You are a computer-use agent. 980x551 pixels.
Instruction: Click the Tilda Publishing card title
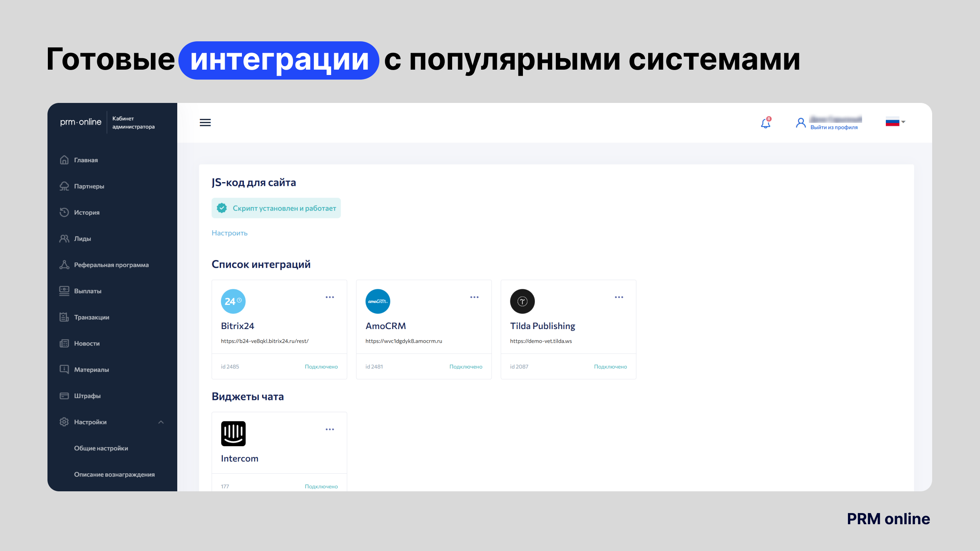[542, 326]
